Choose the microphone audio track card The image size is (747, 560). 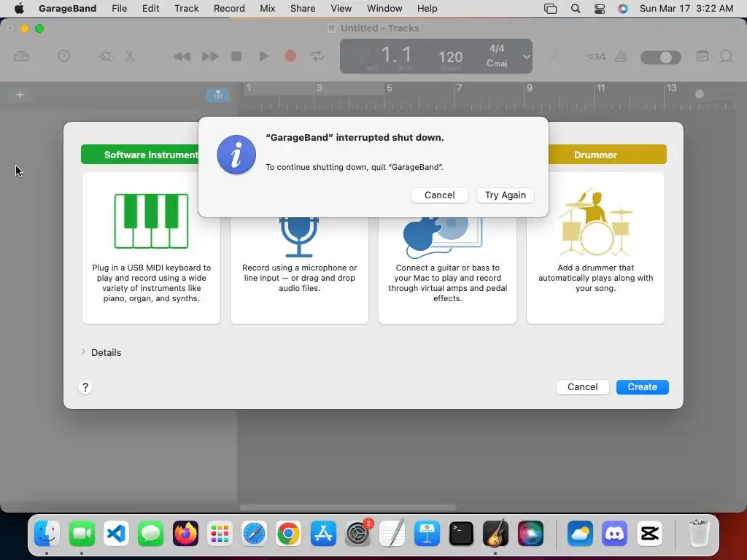[299, 271]
